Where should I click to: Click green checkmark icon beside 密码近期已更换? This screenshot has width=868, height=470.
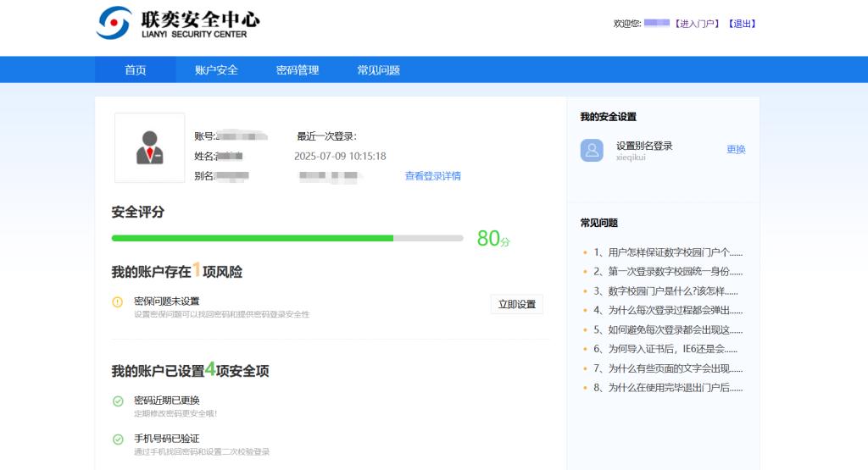tap(118, 401)
